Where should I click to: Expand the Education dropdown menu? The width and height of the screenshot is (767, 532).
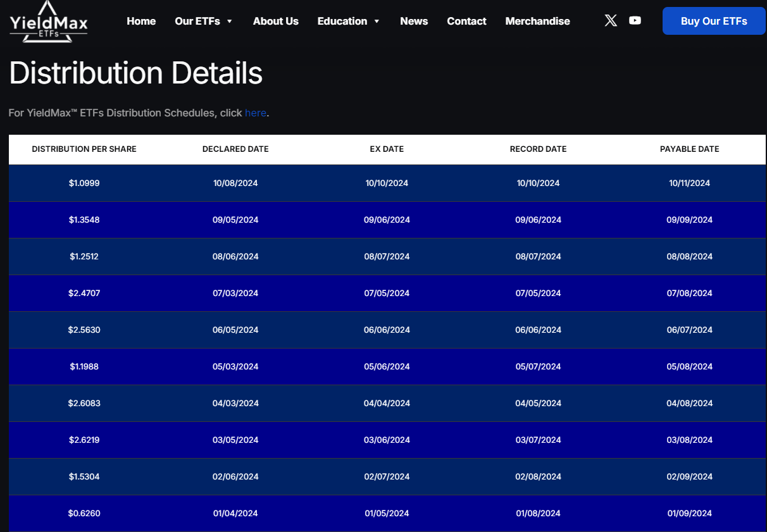click(349, 21)
